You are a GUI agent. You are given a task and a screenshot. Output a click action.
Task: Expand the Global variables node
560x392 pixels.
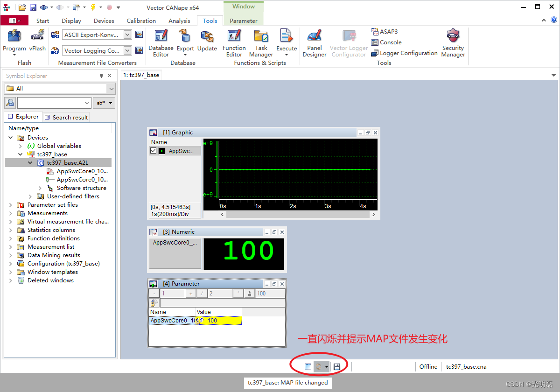coord(21,146)
